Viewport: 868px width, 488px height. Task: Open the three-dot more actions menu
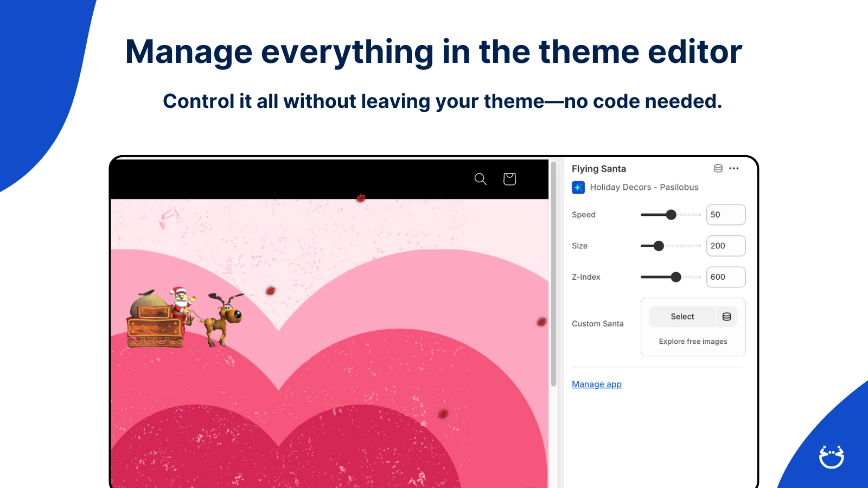[734, 169]
